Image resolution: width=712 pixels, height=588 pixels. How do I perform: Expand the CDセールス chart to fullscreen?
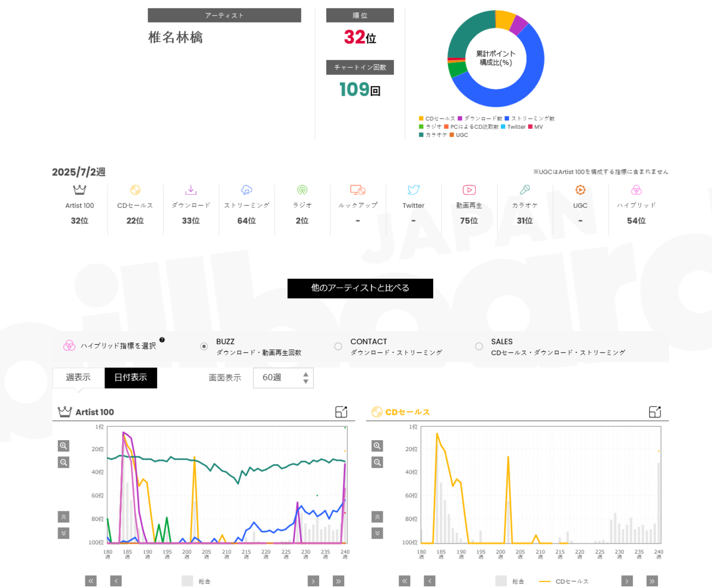pos(655,412)
